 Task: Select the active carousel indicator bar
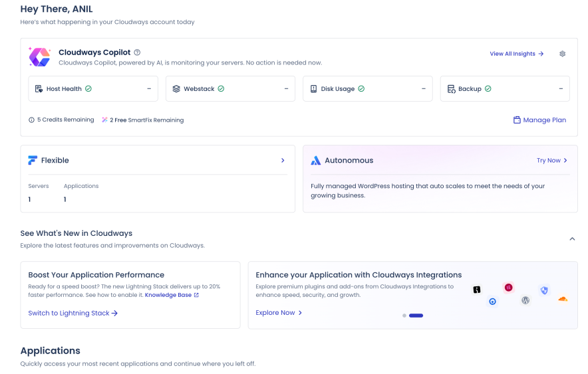tap(416, 316)
